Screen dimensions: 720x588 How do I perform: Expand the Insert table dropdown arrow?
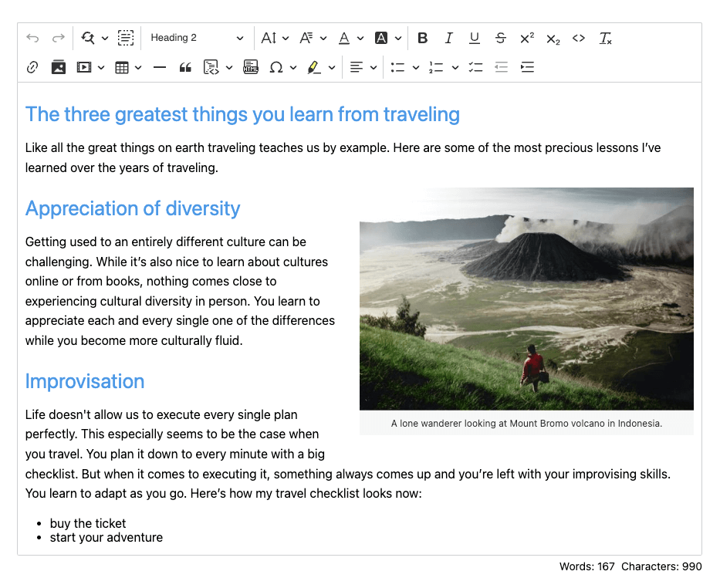pyautogui.click(x=138, y=68)
